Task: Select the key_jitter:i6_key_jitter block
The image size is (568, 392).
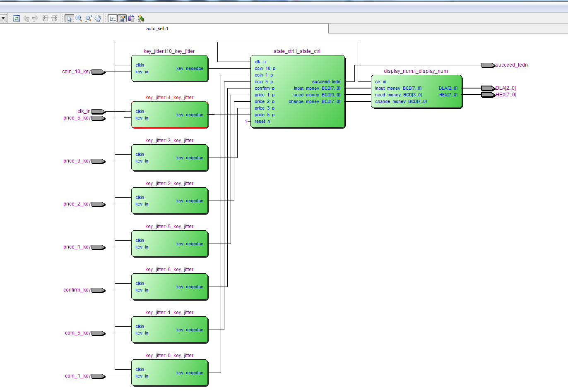Action: coord(170,287)
